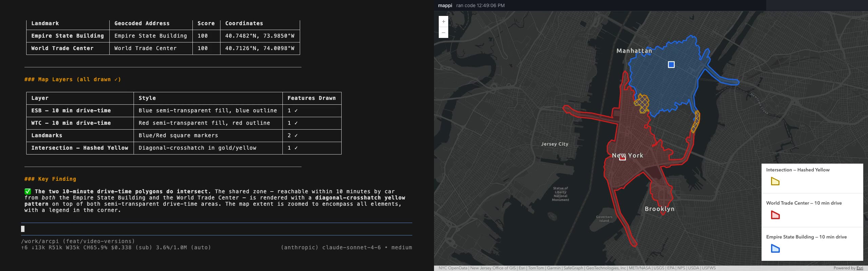The width and height of the screenshot is (868, 271).
Task: Click the 'Features Drawn' column header
Action: click(x=312, y=98)
